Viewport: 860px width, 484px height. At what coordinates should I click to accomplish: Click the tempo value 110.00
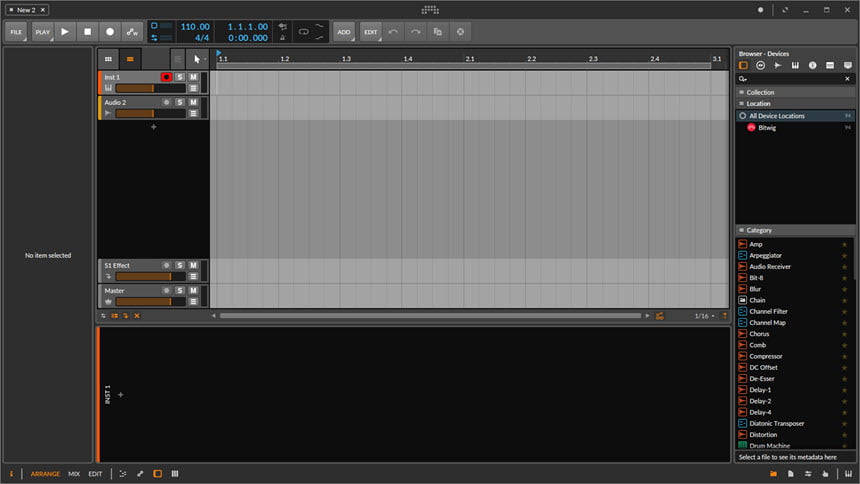[x=195, y=26]
